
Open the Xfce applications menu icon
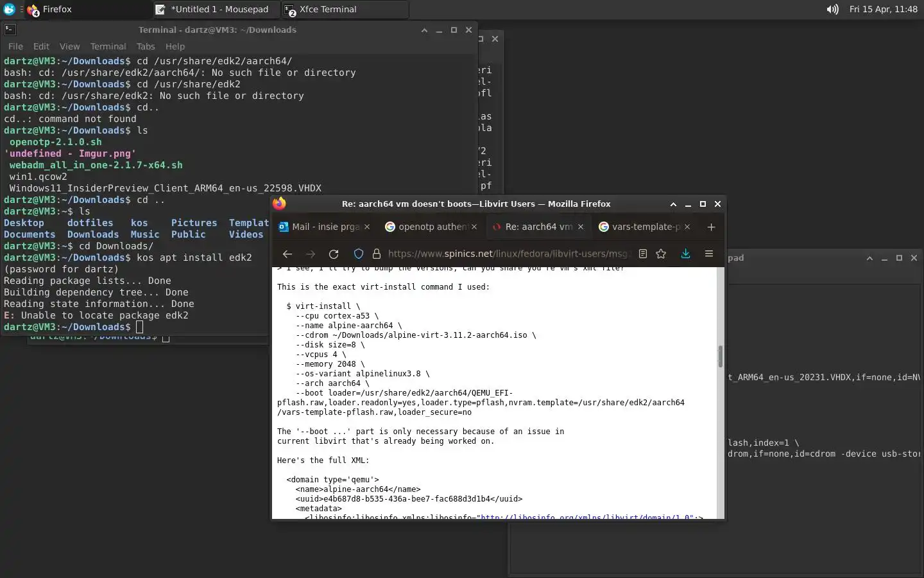tap(9, 9)
